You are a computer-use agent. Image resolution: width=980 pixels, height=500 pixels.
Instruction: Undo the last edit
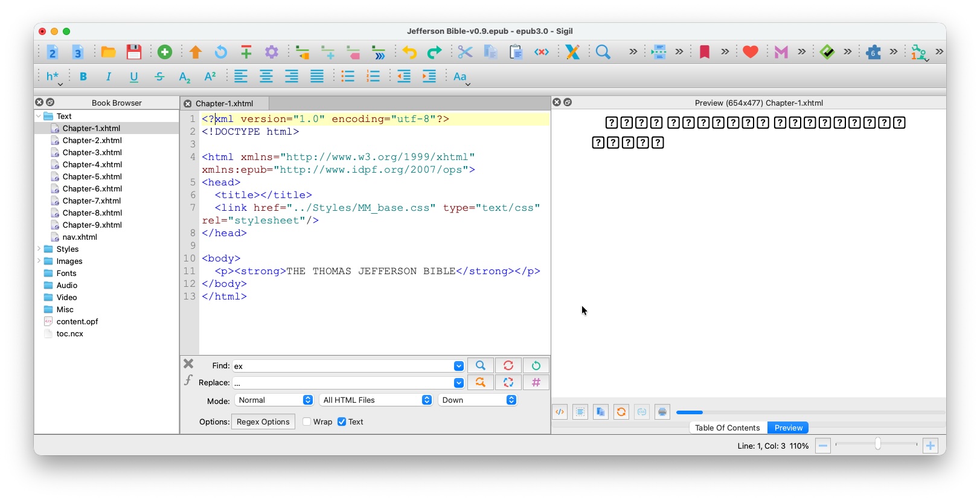click(409, 53)
